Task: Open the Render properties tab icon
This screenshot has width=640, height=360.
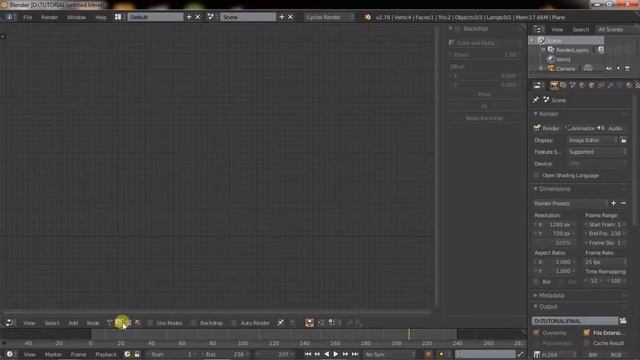Action: (554, 85)
